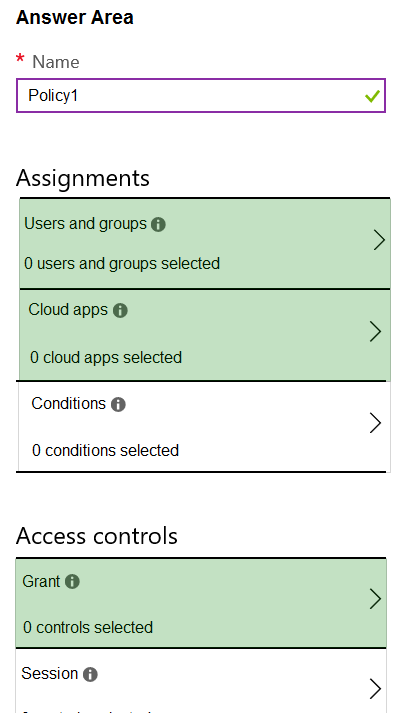Screen dimensions: 403x713
Task: Click the info icon next to Grant
Action: coord(72,582)
